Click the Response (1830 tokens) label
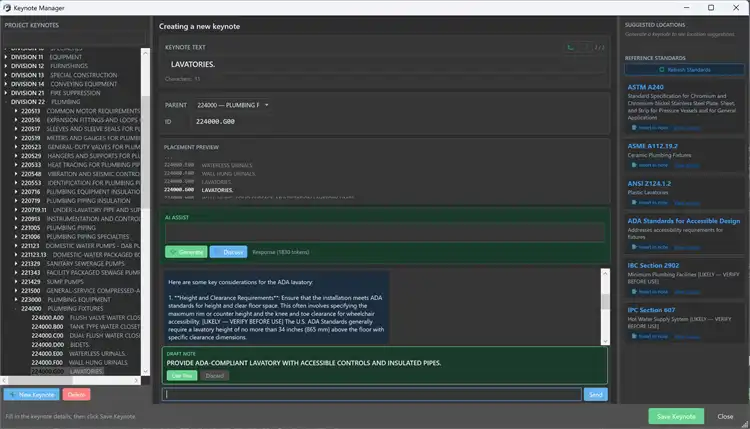 point(280,252)
